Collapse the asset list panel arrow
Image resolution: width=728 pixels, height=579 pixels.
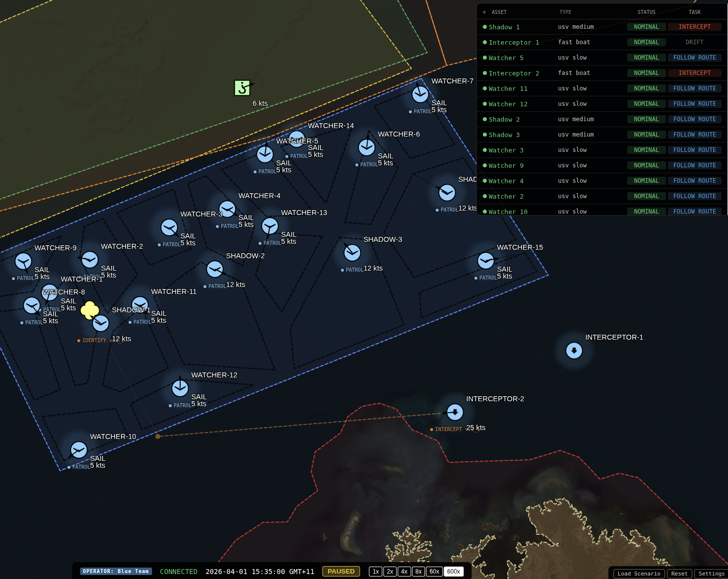484,12
